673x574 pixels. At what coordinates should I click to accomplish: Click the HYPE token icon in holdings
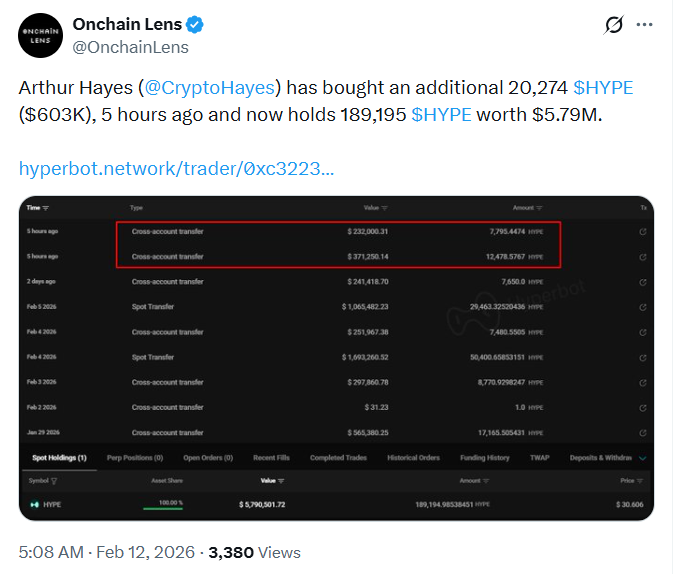[x=33, y=505]
